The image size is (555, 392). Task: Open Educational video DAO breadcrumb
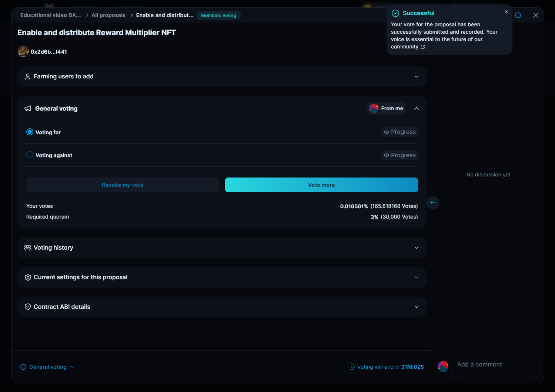[x=50, y=15]
